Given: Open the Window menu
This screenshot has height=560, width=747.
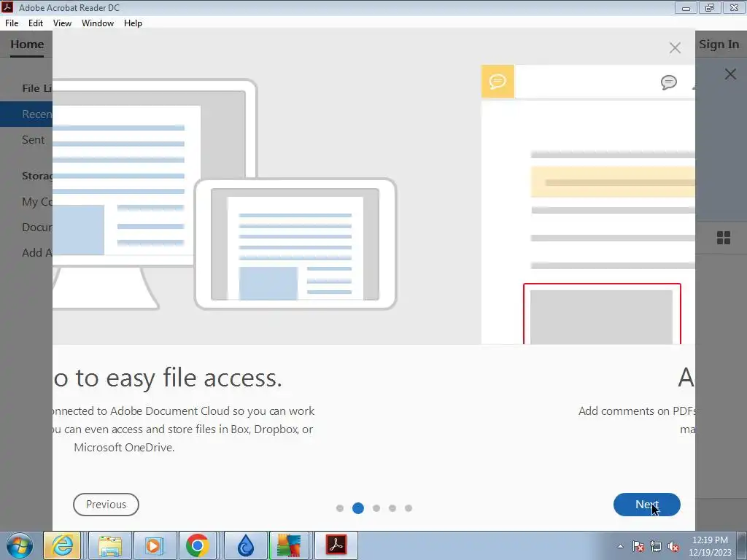Looking at the screenshot, I should pos(98,23).
